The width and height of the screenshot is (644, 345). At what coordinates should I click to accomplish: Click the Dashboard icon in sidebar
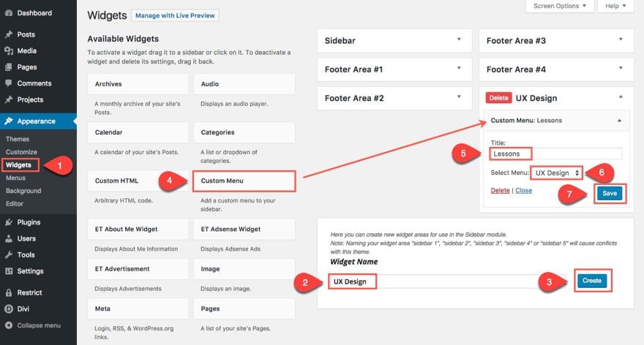[x=9, y=13]
